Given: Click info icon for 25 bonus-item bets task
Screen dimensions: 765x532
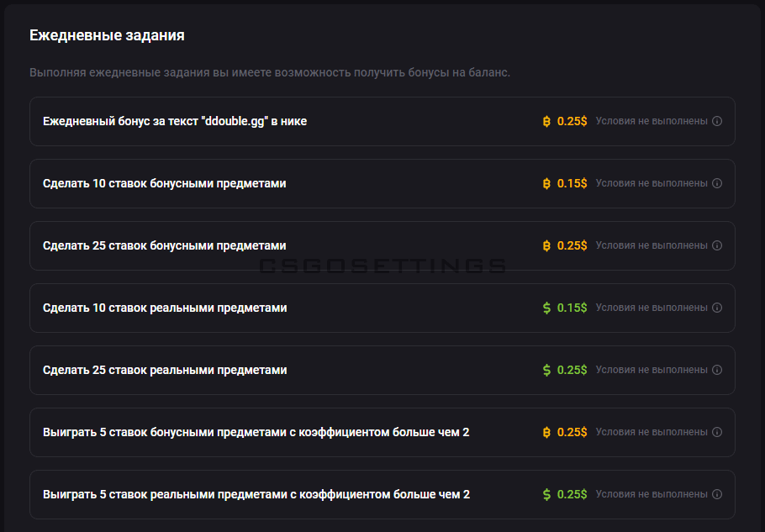Looking at the screenshot, I should pos(717,245).
